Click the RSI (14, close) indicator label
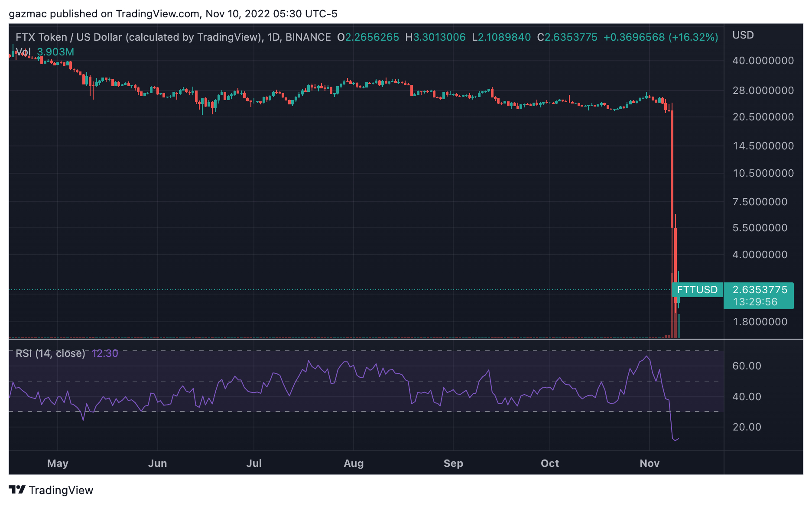812x505 pixels. click(x=50, y=353)
